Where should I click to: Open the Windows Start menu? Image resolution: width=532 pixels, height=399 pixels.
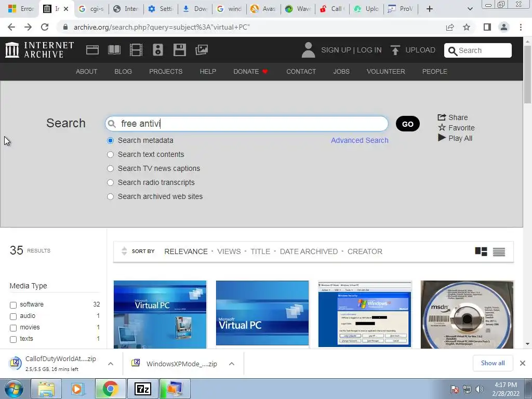[14, 389]
